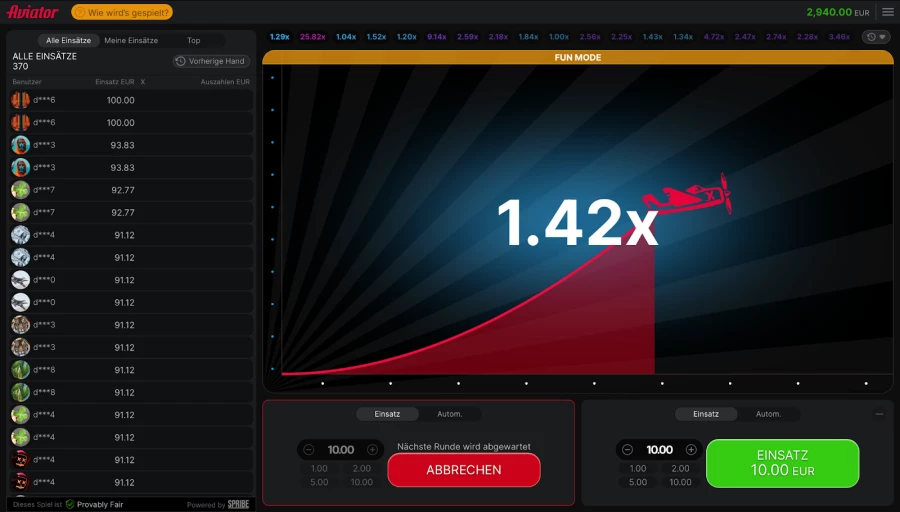Increase bet amount in right bet panel
This screenshot has width=900, height=512.
click(x=691, y=450)
